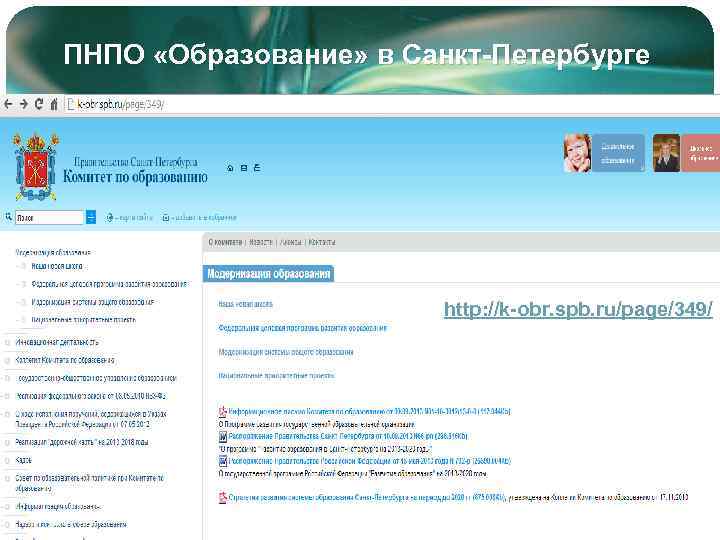Open sidebar item about Указ Президента от 07.05.2012

coord(91,419)
